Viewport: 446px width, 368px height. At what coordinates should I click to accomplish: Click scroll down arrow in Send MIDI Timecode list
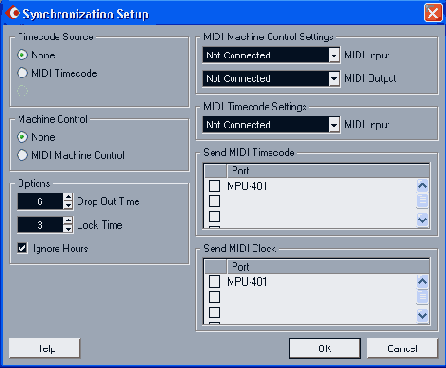click(422, 220)
